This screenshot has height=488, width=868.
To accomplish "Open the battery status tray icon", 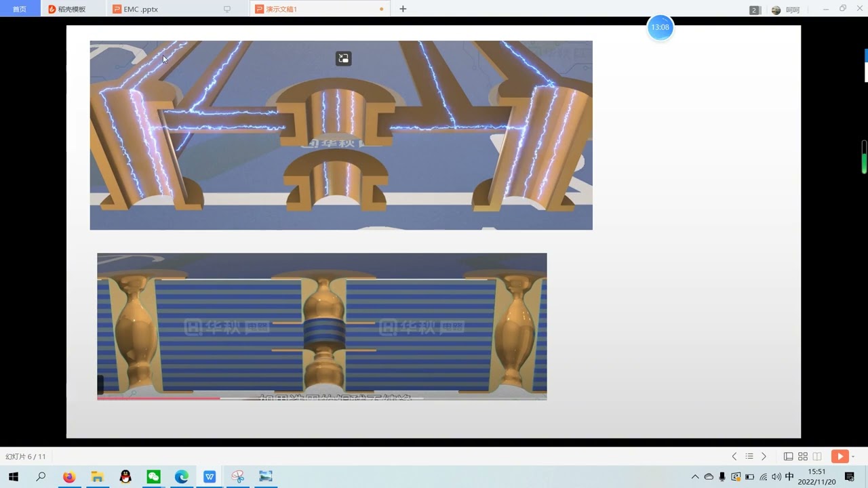I will [x=749, y=477].
